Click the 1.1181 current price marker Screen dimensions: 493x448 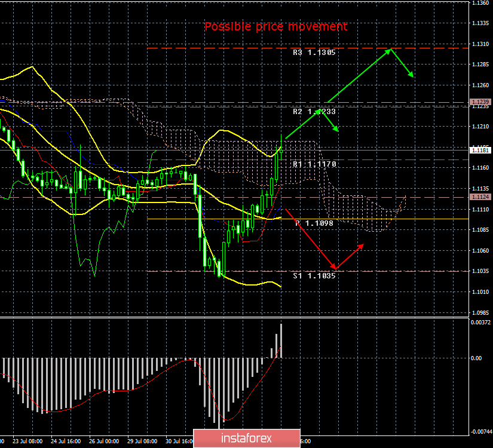(481, 151)
